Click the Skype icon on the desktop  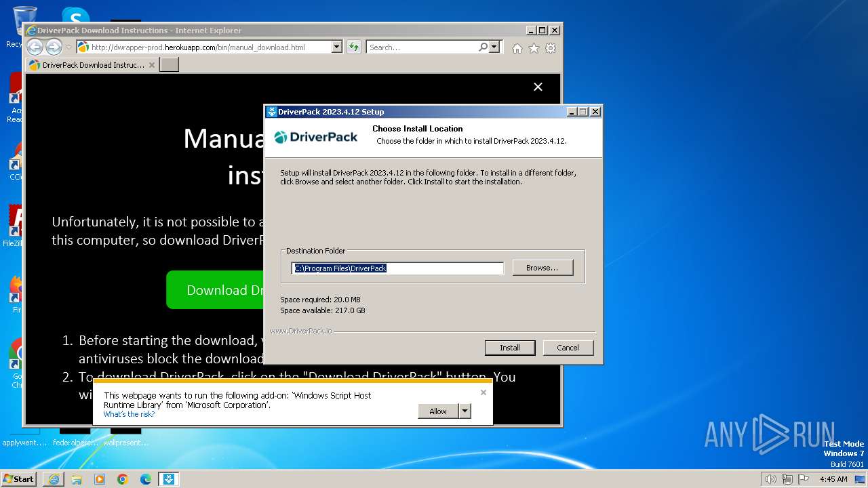[x=75, y=15]
